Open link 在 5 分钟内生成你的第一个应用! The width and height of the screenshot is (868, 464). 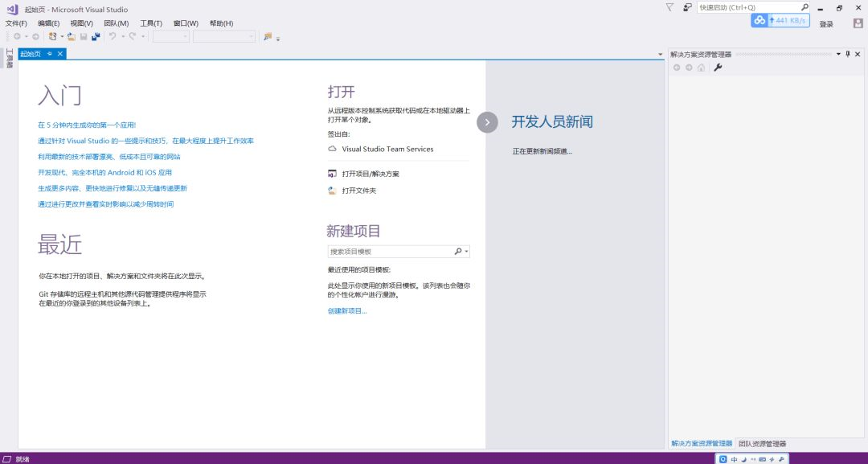pyautogui.click(x=87, y=125)
